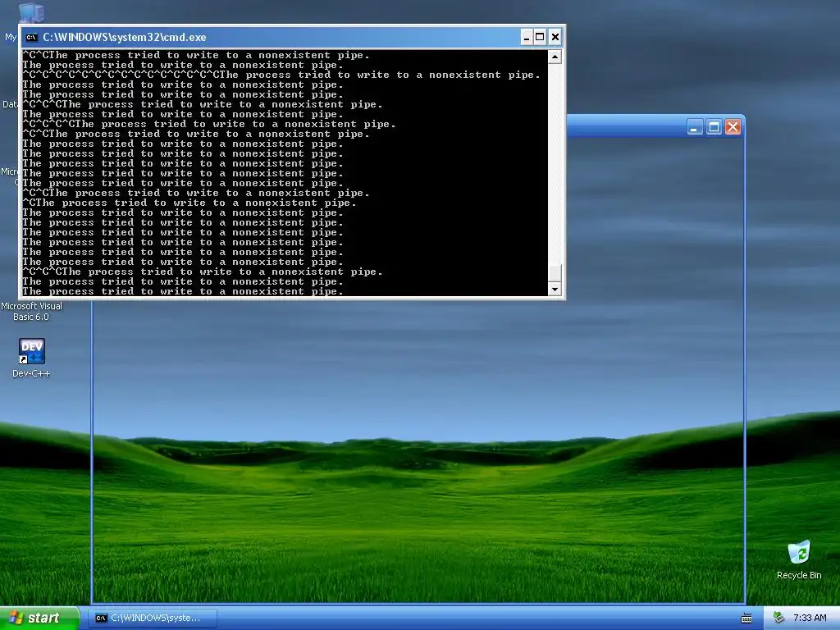Click the line starting with a single ^CThe process
The width and height of the screenshot is (840, 630).
tap(189, 203)
